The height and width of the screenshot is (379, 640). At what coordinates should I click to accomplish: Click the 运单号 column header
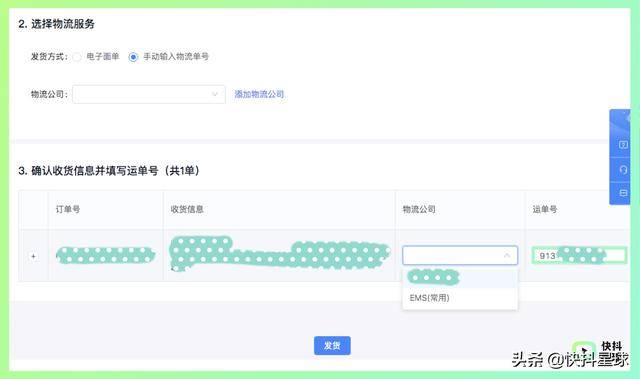click(544, 209)
